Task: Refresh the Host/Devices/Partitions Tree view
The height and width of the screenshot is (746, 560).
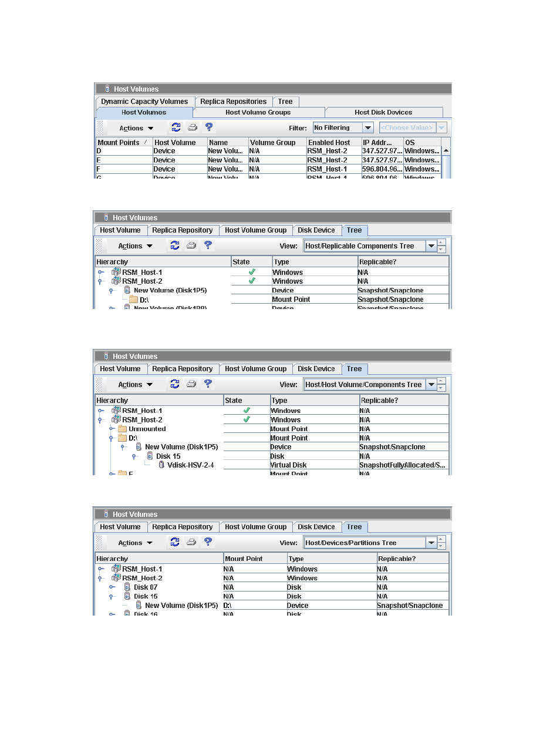Action: click(x=175, y=542)
